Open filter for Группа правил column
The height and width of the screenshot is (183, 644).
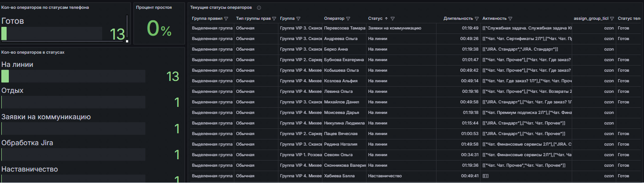tap(226, 19)
